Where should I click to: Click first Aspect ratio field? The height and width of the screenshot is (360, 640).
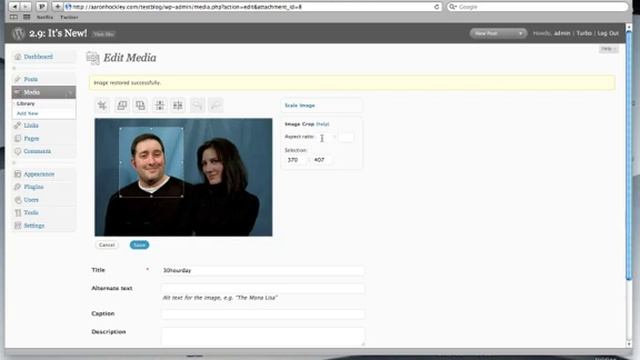coord(325,137)
